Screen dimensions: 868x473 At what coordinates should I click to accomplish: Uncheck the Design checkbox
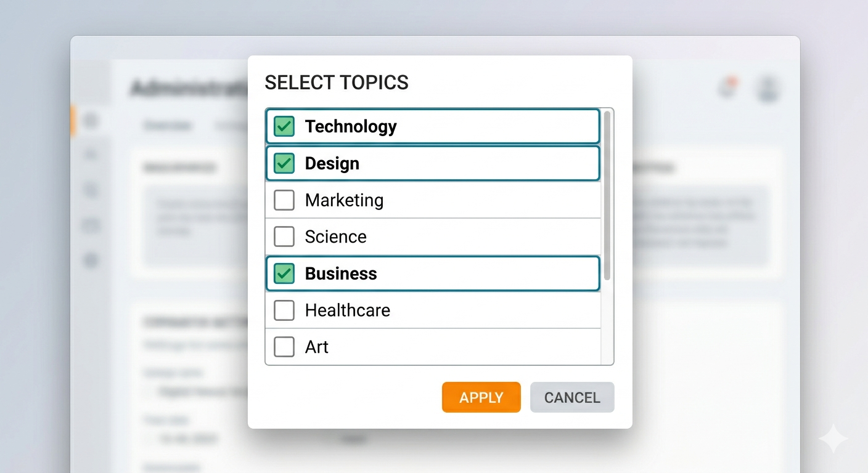pos(284,163)
